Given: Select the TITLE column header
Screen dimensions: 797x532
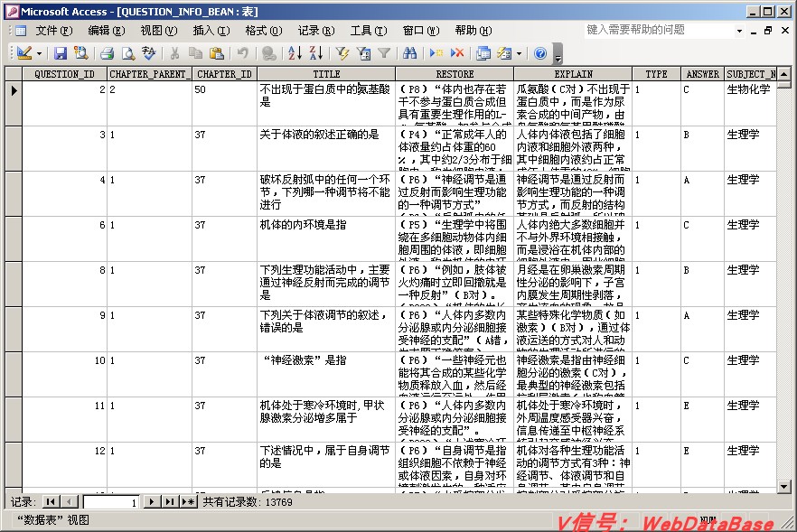Looking at the screenshot, I should pyautogui.click(x=326, y=74).
